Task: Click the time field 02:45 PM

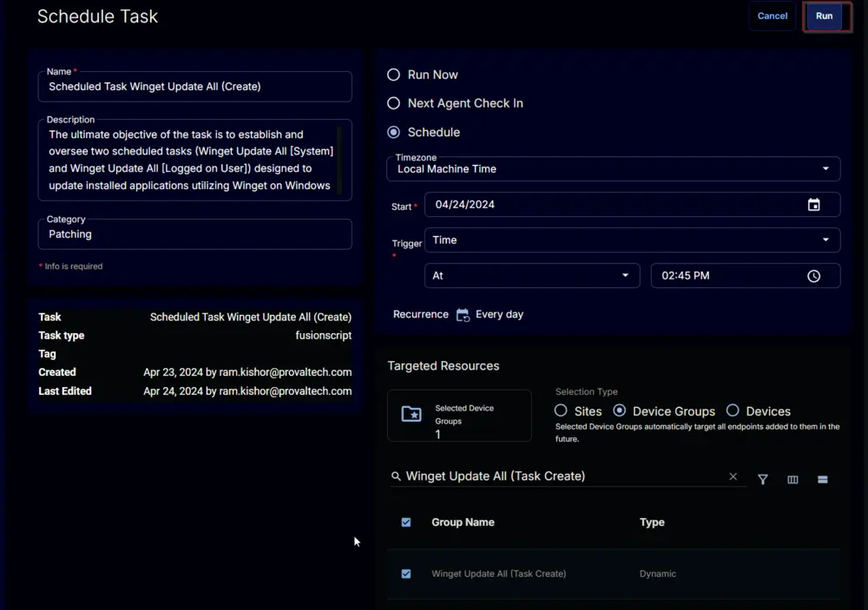Action: 746,276
